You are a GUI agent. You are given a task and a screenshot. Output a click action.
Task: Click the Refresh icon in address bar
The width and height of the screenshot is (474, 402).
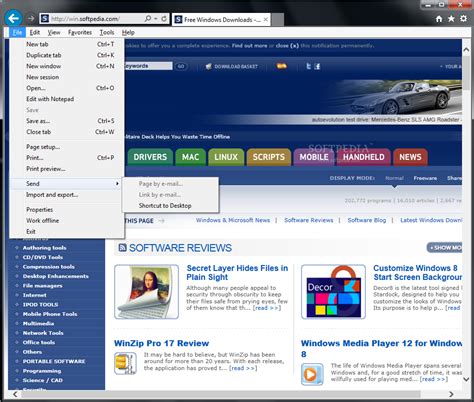(164, 19)
